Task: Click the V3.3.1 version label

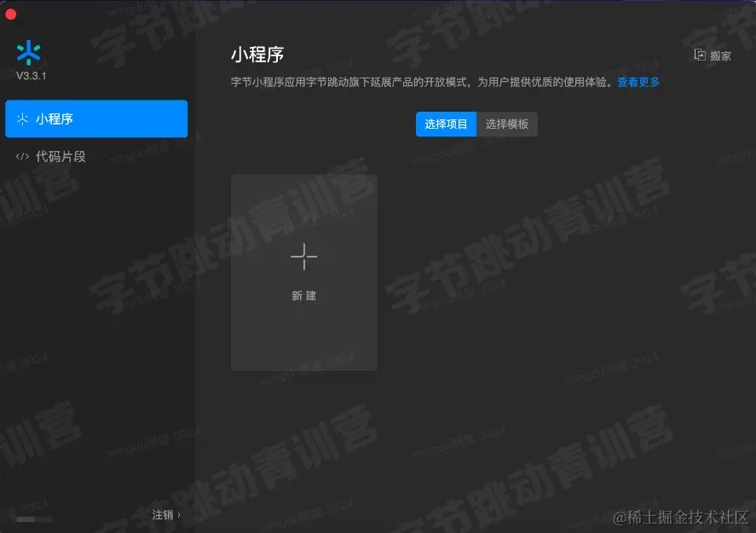Action: (29, 75)
